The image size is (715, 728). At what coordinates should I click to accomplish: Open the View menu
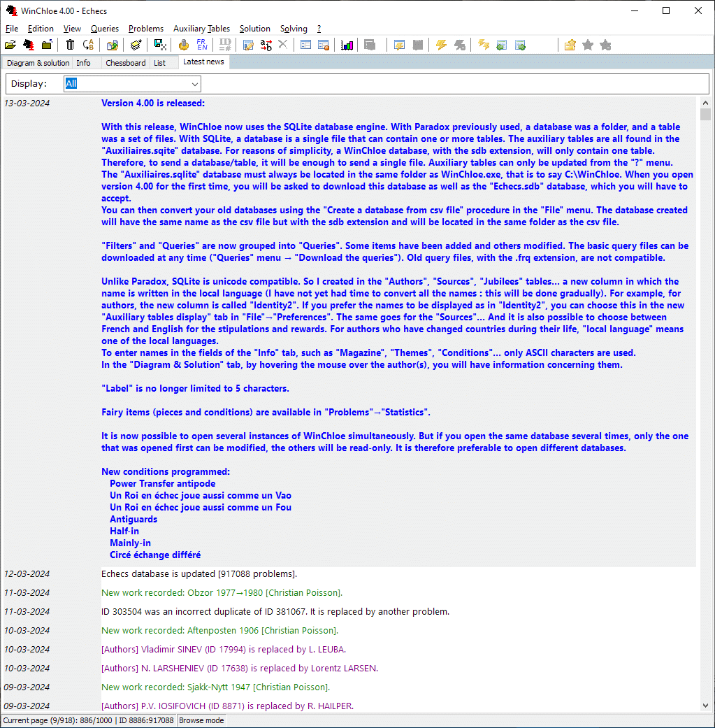[72, 29]
